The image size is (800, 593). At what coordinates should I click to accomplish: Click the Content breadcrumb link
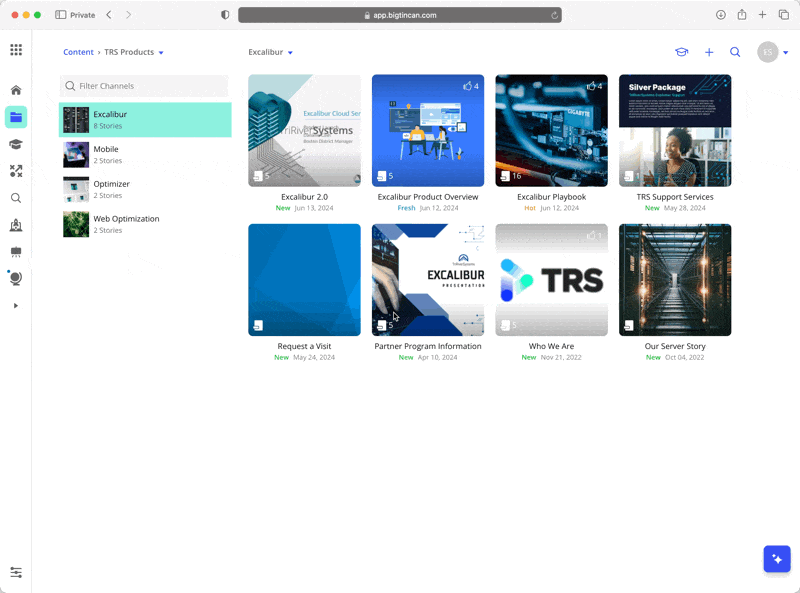(78, 52)
